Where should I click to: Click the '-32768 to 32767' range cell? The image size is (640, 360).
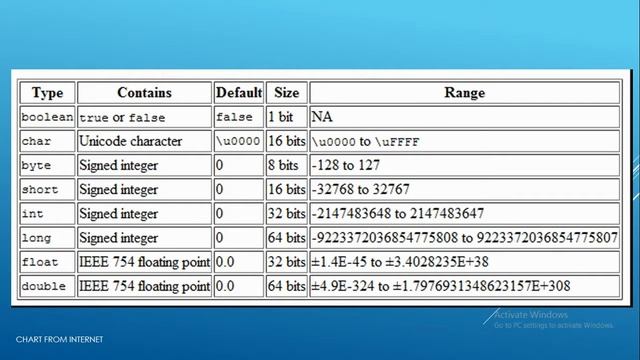click(x=464, y=189)
